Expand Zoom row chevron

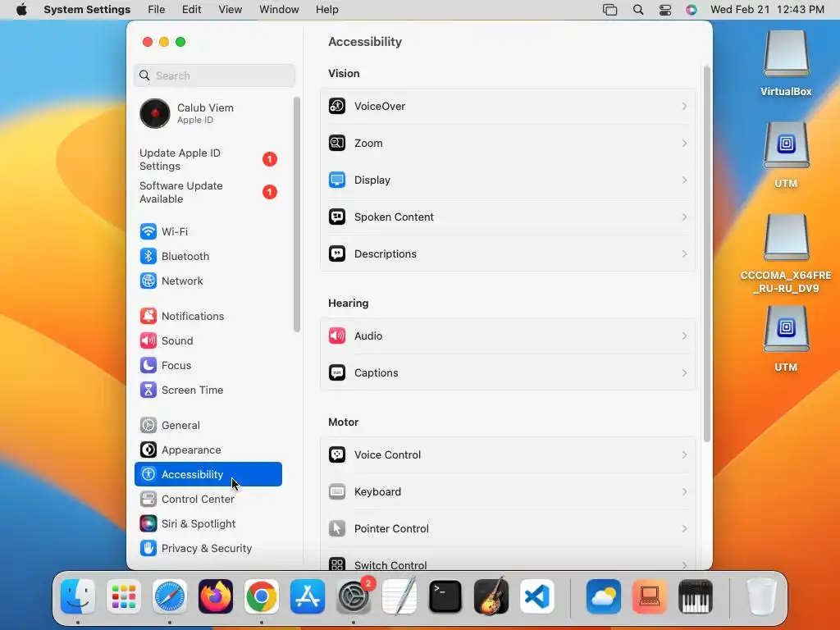[x=684, y=143]
